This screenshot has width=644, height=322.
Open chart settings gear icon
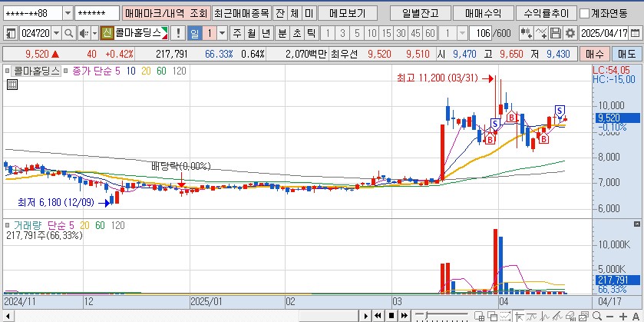(x=570, y=33)
